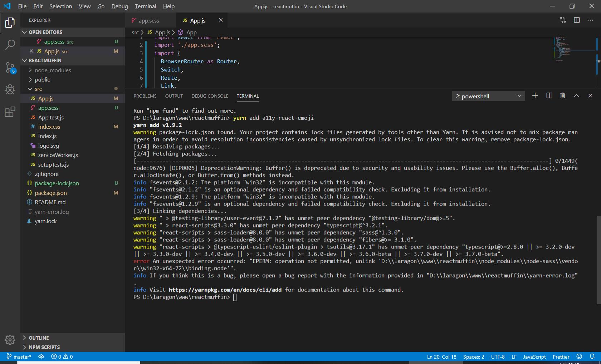Expand the node_modules folder
This screenshot has height=364, width=601.
[53, 70]
